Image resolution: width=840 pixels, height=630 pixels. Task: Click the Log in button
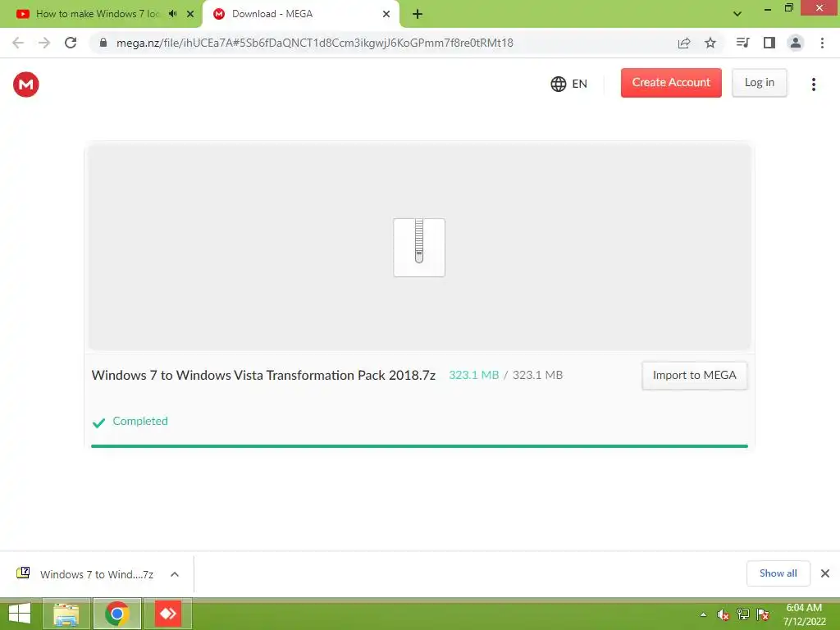tap(759, 83)
